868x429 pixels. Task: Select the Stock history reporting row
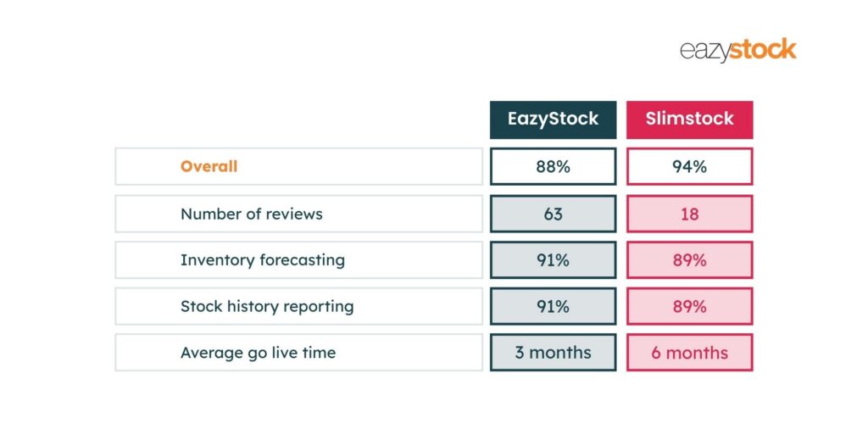coord(299,306)
